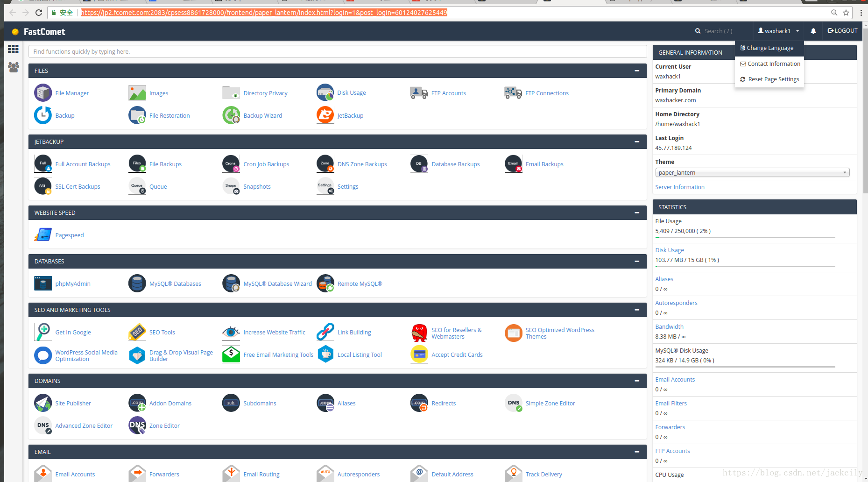Image resolution: width=868 pixels, height=482 pixels.
Task: Open the Disk Usage icon in Files
Action: coord(325,92)
